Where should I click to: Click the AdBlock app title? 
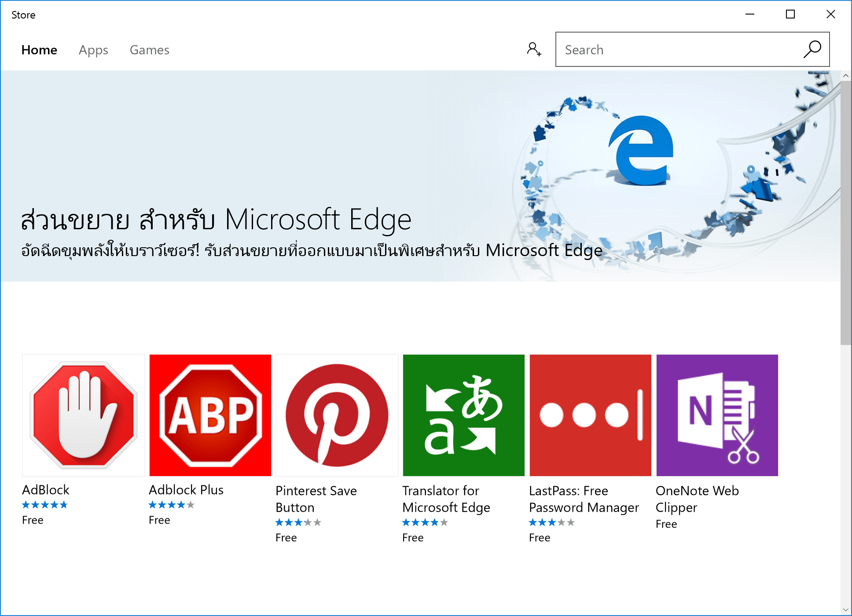tap(46, 490)
